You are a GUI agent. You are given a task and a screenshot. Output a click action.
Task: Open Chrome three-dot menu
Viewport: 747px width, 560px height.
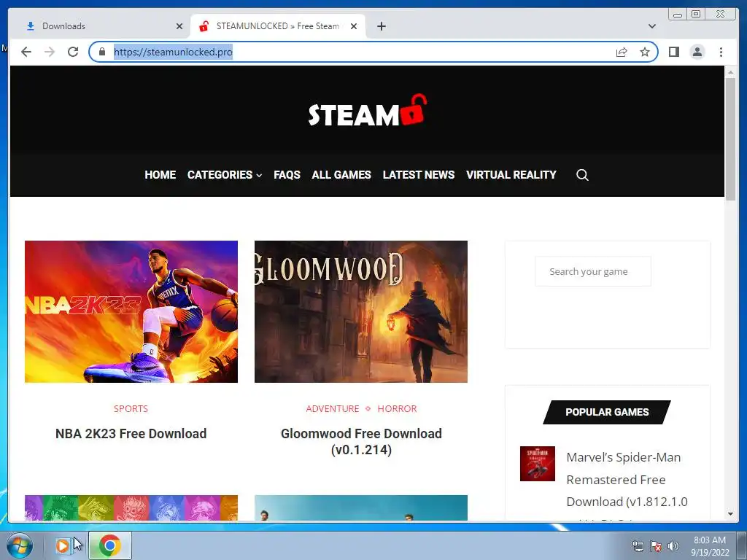pos(721,52)
